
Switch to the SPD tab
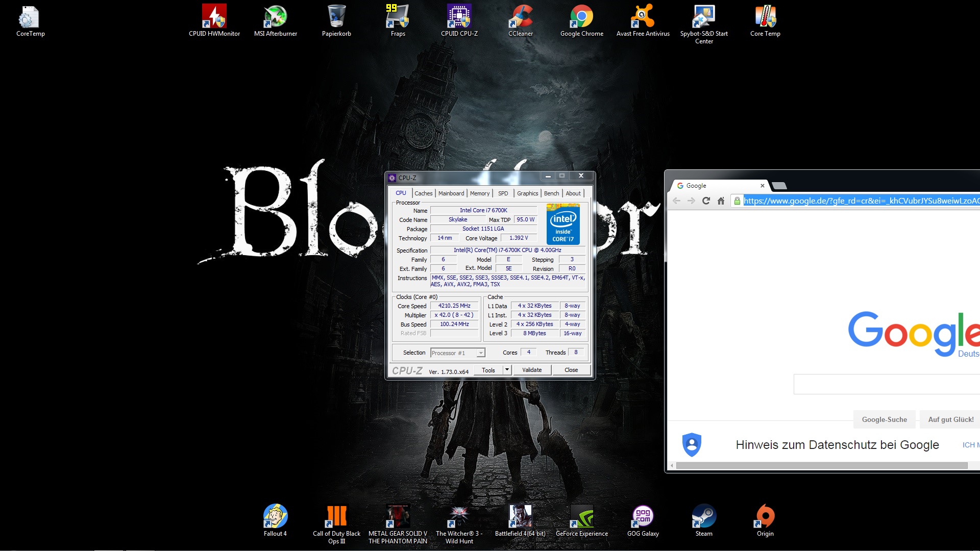click(x=503, y=193)
